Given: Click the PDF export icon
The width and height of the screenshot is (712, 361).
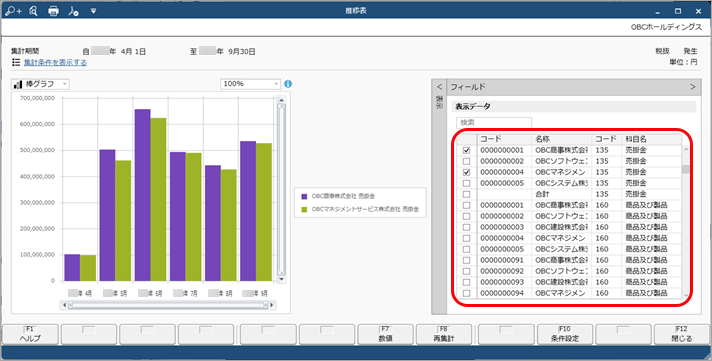Looking at the screenshot, I should pyautogui.click(x=73, y=11).
